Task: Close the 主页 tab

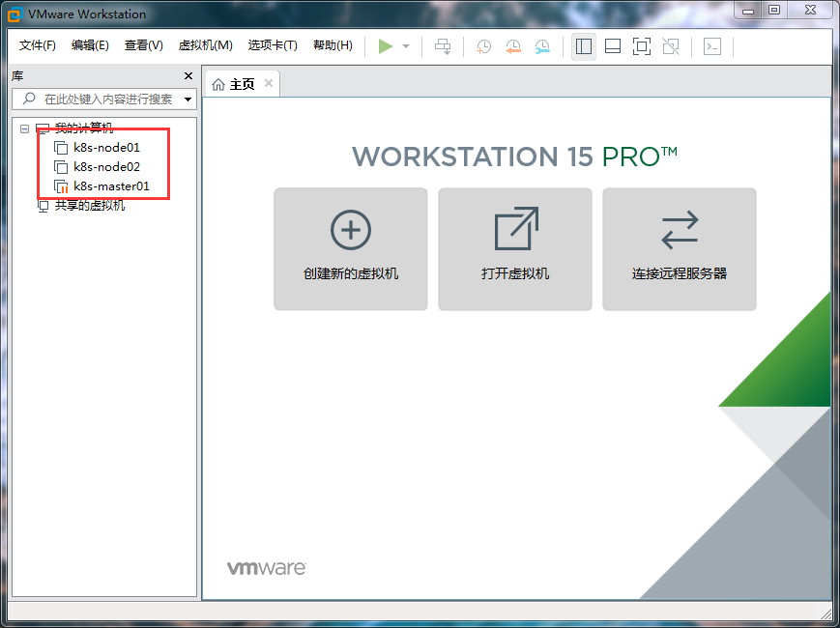Action: point(269,83)
